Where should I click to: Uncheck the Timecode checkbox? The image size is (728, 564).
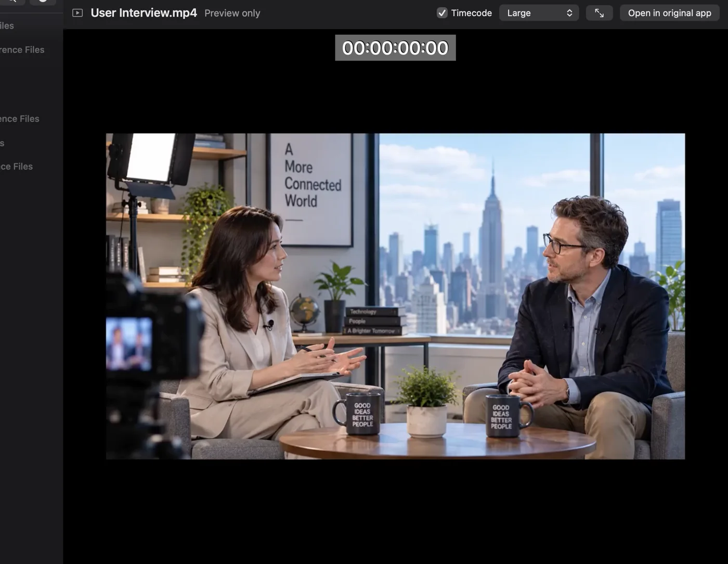pos(442,13)
